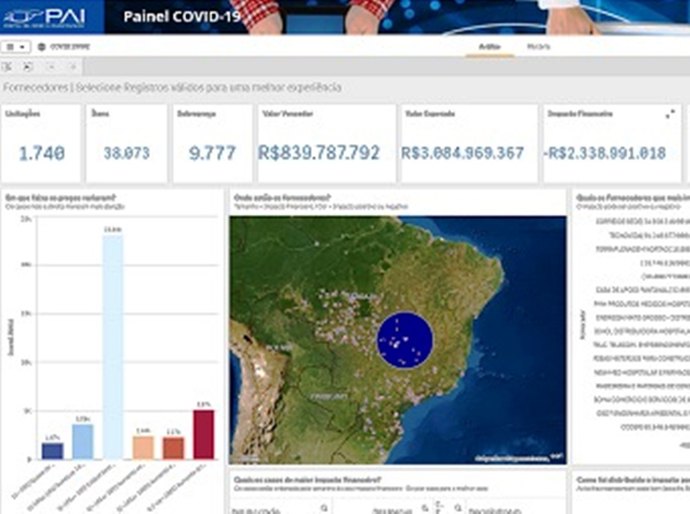Screen dimensions: 690x514
Task: Click the smart search selections icon
Action: coord(7,67)
